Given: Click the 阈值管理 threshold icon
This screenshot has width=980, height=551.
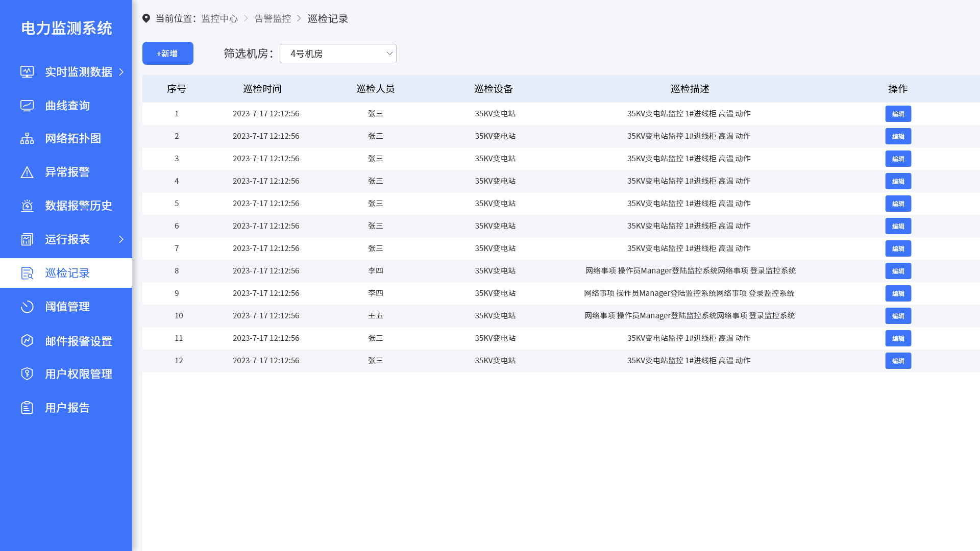Looking at the screenshot, I should [27, 307].
